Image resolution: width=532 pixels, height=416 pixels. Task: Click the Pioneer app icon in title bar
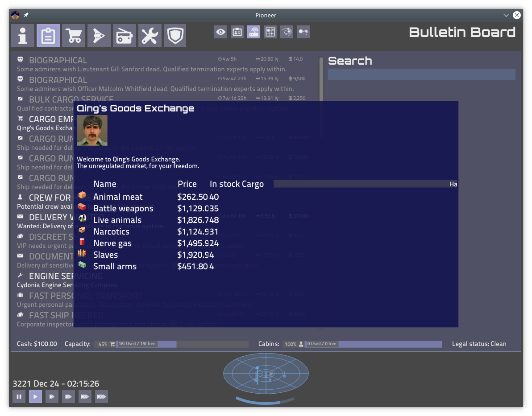15,15
